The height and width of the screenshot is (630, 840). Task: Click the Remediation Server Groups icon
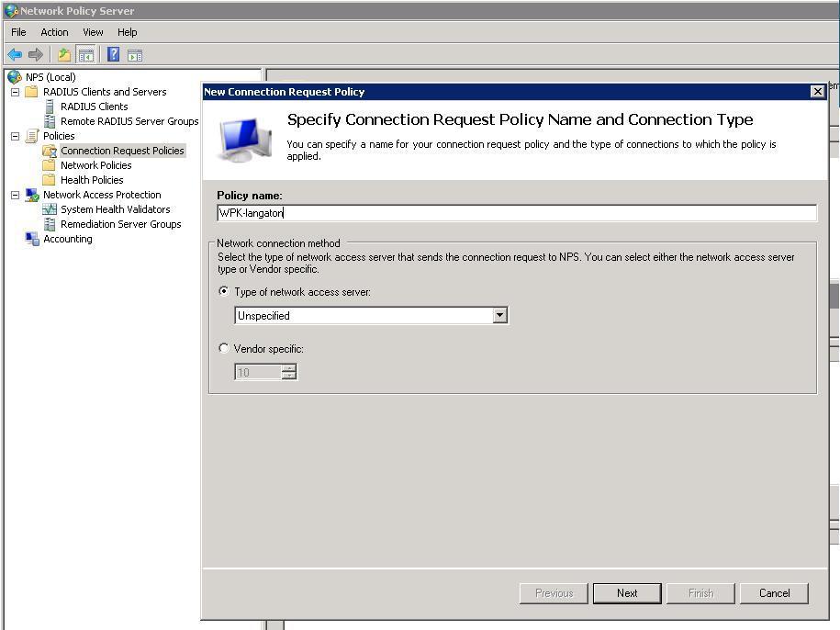pos(50,224)
